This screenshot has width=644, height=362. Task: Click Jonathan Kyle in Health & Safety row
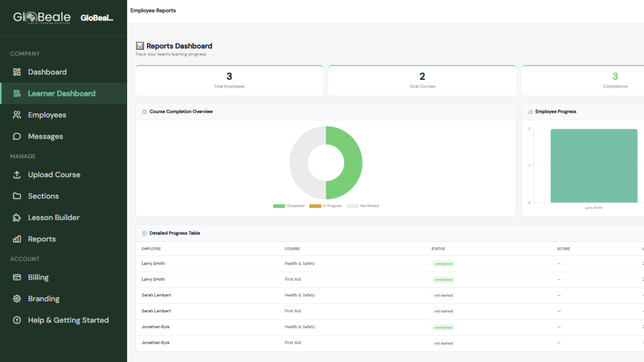(156, 327)
